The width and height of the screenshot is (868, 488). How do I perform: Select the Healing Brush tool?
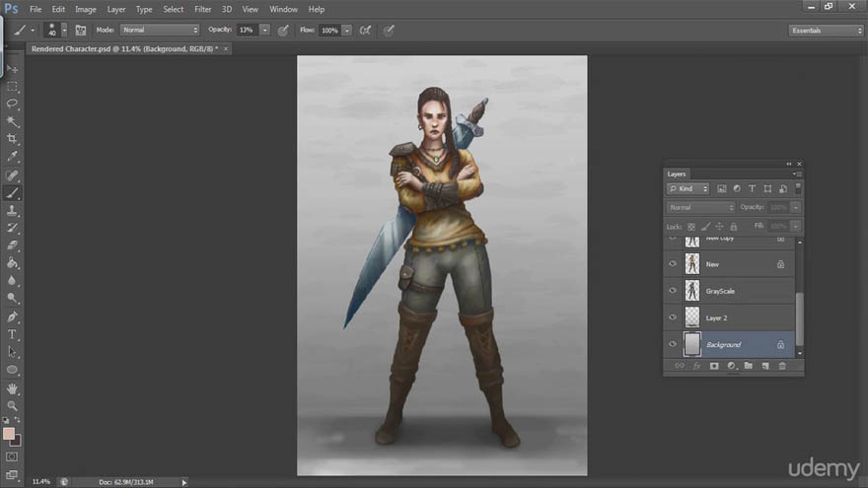pos(12,175)
